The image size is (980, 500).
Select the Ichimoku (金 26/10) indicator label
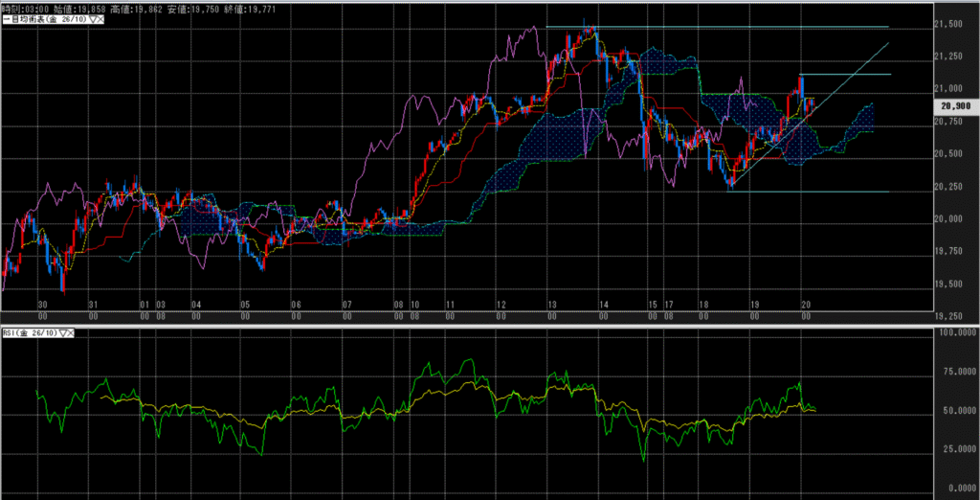click(44, 20)
